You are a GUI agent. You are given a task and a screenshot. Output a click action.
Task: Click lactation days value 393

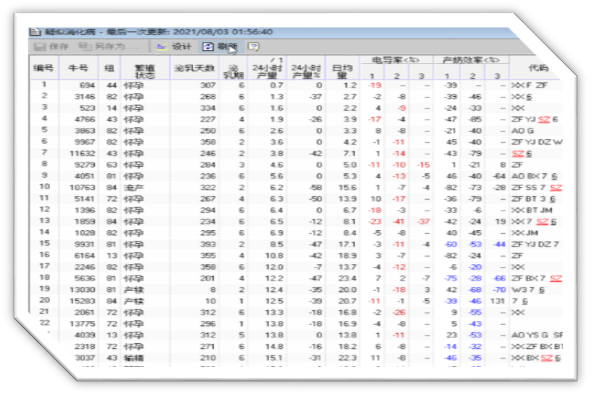click(208, 244)
